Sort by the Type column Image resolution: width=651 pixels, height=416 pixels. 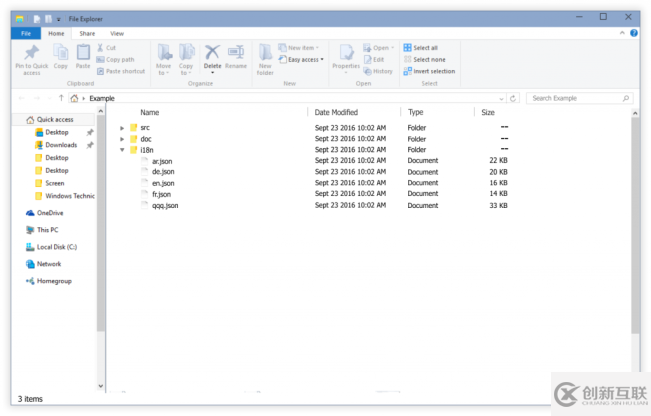(x=415, y=112)
